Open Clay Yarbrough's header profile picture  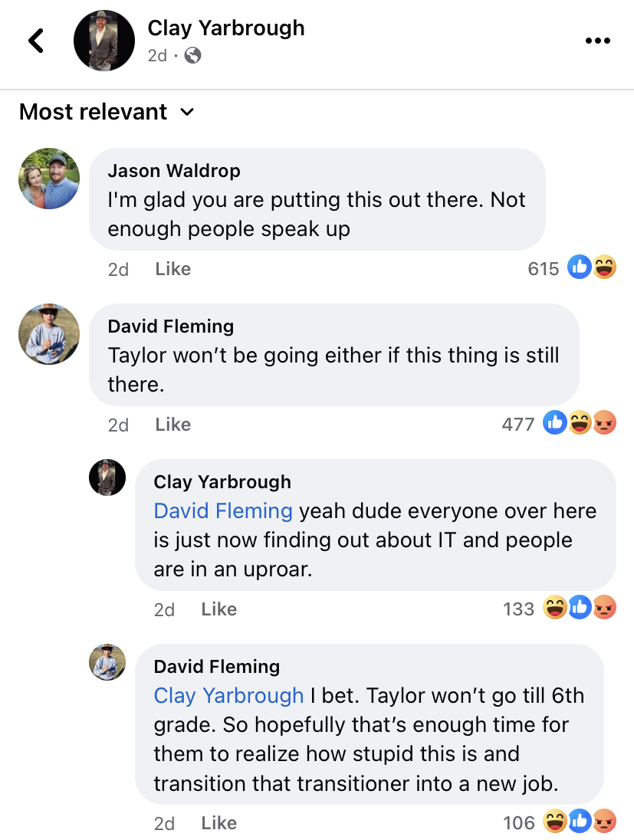coord(104,41)
